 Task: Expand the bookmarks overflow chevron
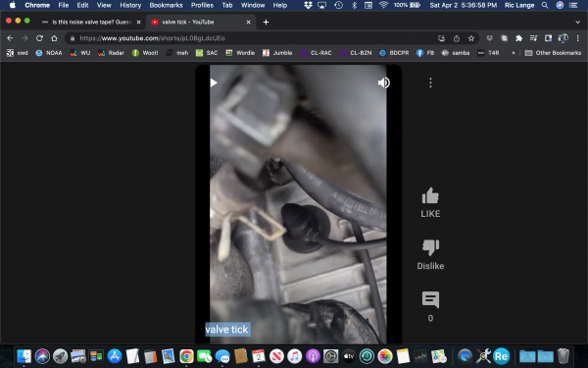coord(513,53)
